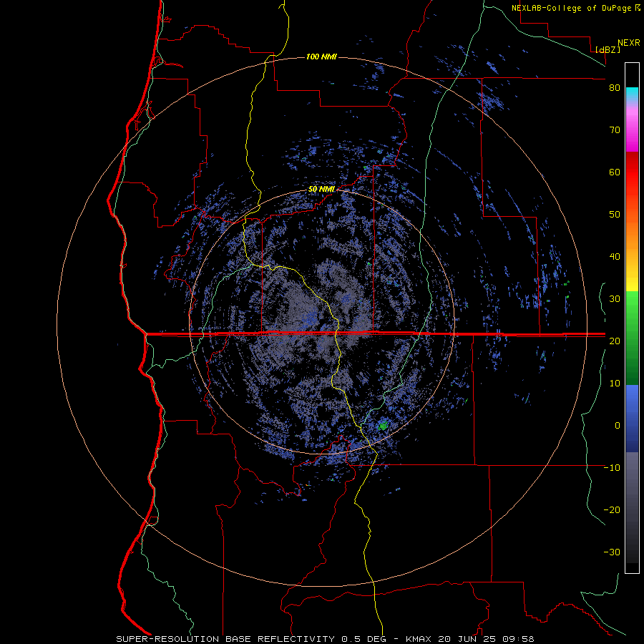This screenshot has width=644, height=644.
Task: Click "SUPER-RESOLUTION BASE REFLECTIVITY" in the caption
Action: (x=225, y=639)
